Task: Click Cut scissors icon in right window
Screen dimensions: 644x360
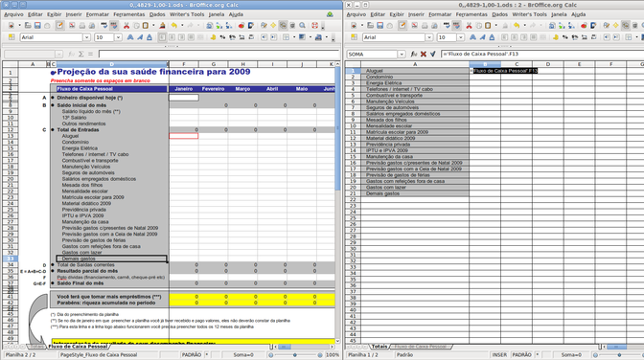Action: point(469,26)
